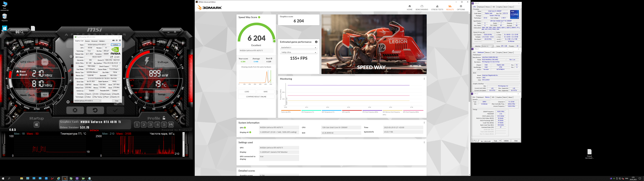Screen dimensions: 644x181
Task: Click the Afterburner apply checkmark button
Action: [115, 110]
